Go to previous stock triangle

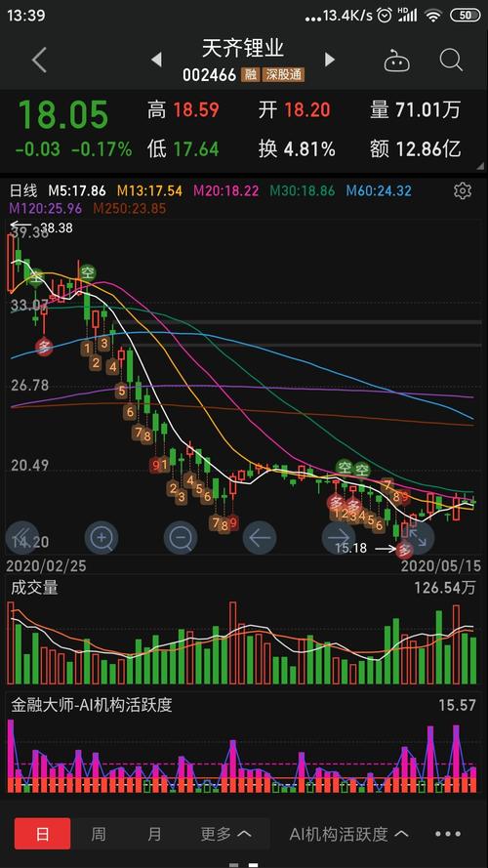[x=156, y=60]
